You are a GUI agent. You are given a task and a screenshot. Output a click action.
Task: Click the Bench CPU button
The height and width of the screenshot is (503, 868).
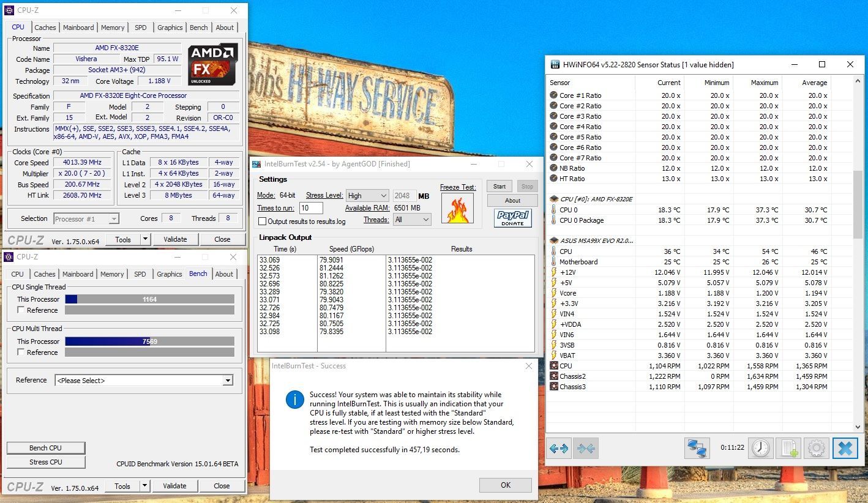pyautogui.click(x=46, y=448)
